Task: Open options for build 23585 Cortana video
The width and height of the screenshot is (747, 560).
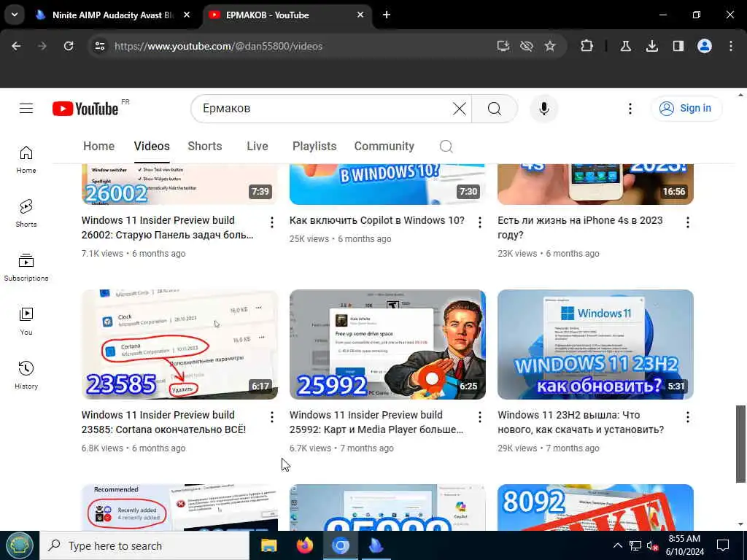Action: (x=271, y=417)
